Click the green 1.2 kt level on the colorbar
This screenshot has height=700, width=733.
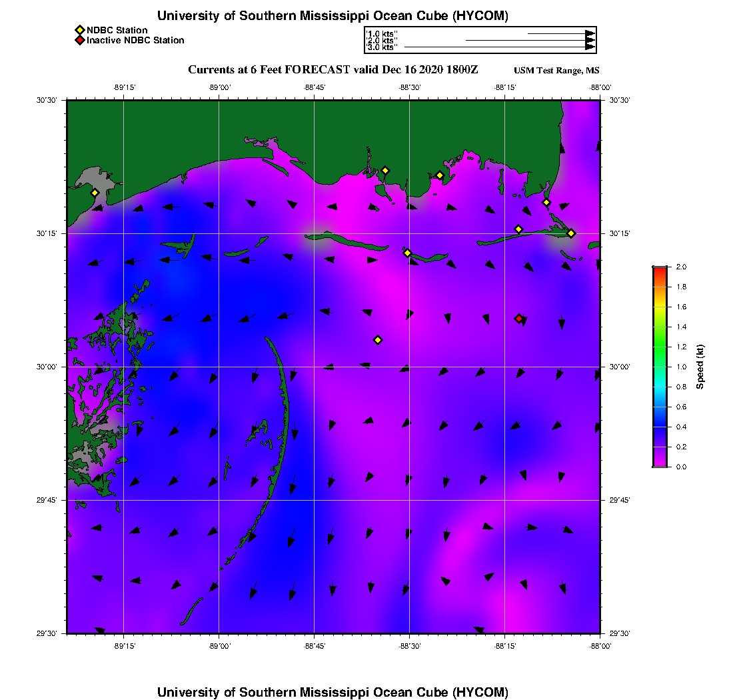660,347
